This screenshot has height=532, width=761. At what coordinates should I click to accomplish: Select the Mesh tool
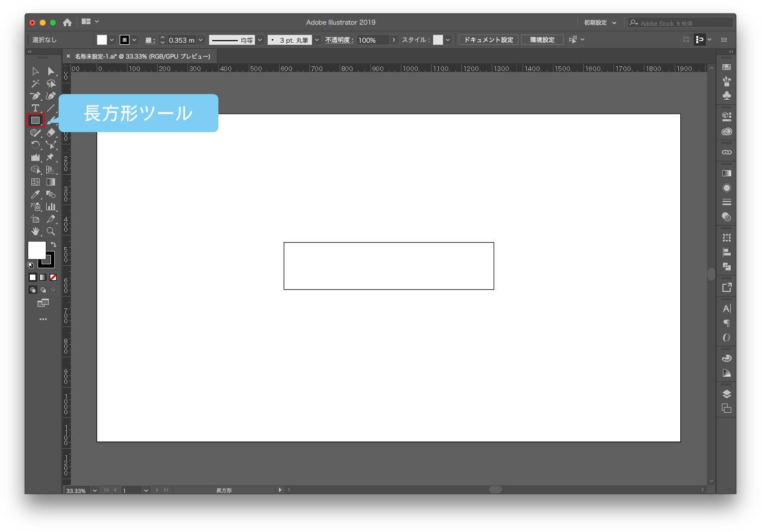[x=35, y=182]
